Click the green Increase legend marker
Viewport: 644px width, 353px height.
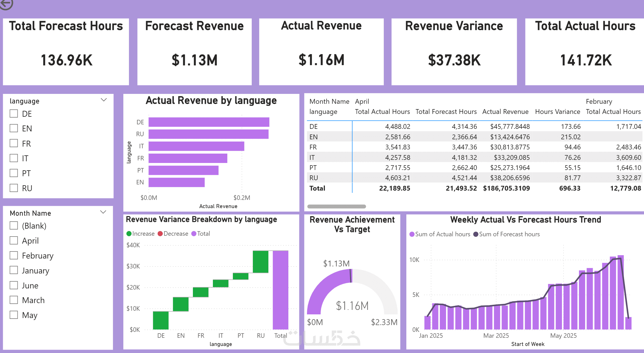pyautogui.click(x=129, y=234)
